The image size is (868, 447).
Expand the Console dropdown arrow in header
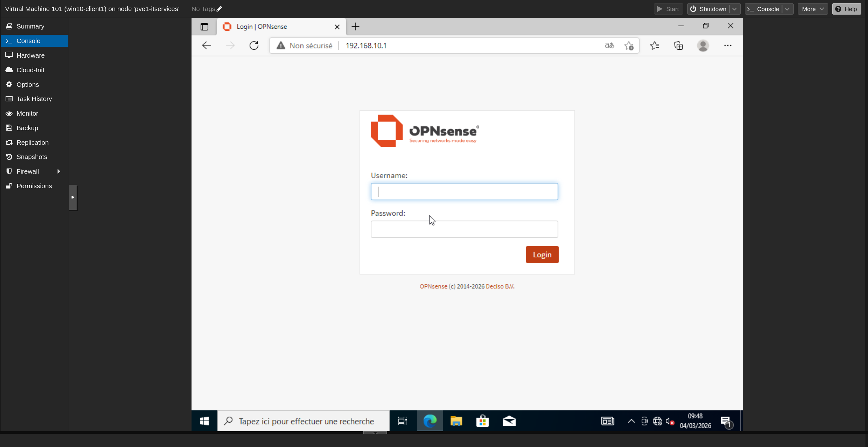[x=787, y=9]
